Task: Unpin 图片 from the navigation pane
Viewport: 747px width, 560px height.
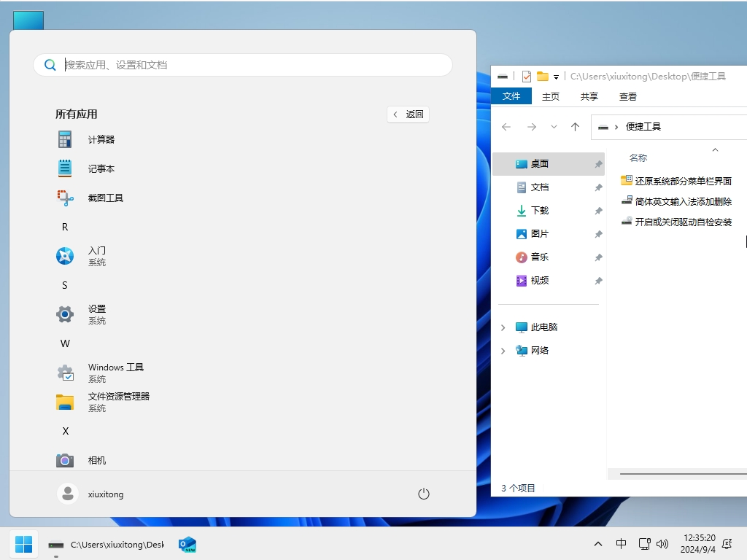Action: coord(598,233)
